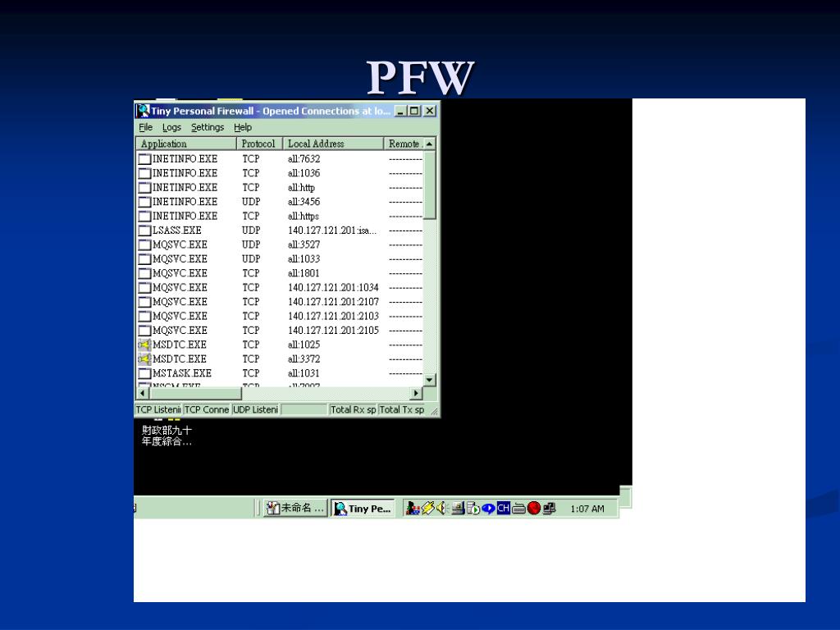Click the icon of MQSVC.EXE row all:1801
The width and height of the screenshot is (840, 630).
tap(144, 273)
